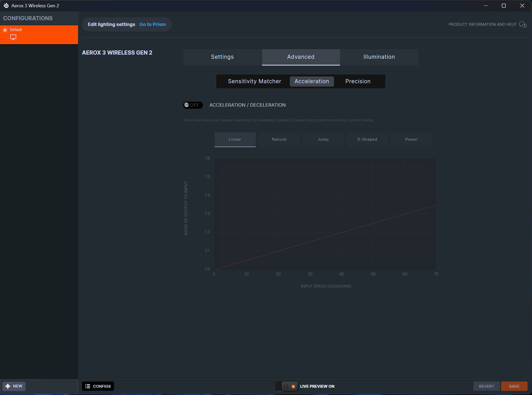Minimize the Aerox 3 window

click(x=485, y=5)
